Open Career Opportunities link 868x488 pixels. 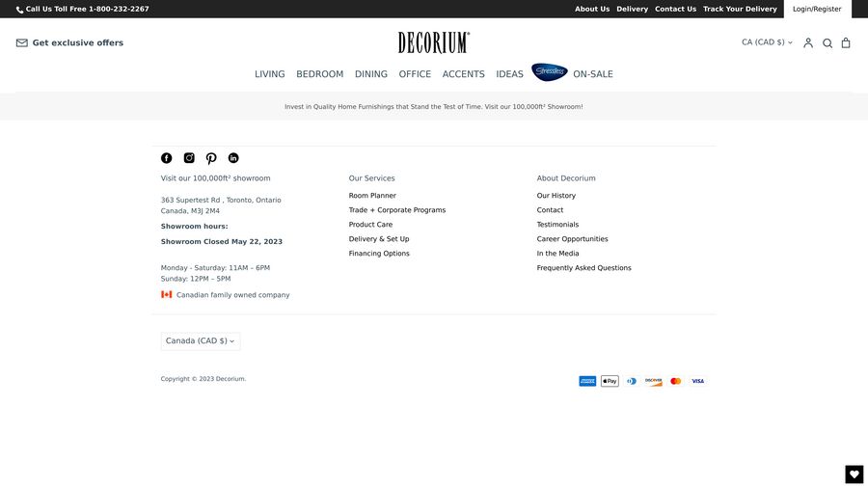click(572, 238)
